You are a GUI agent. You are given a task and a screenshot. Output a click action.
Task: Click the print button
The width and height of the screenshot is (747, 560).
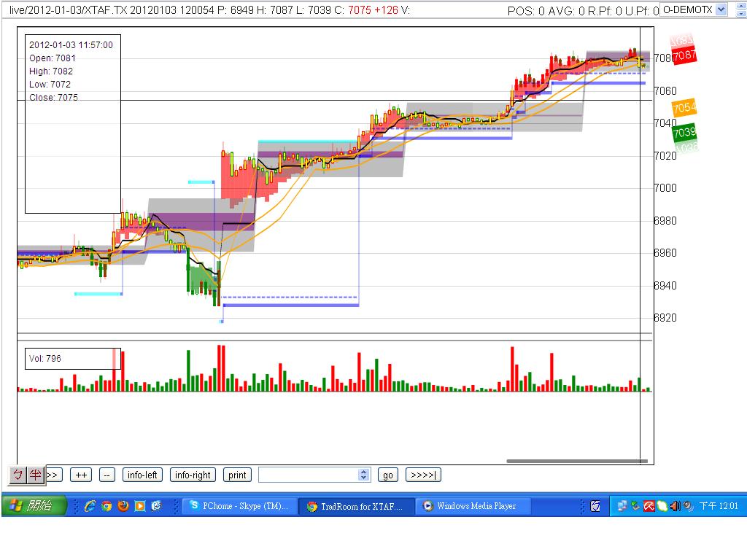(237, 475)
